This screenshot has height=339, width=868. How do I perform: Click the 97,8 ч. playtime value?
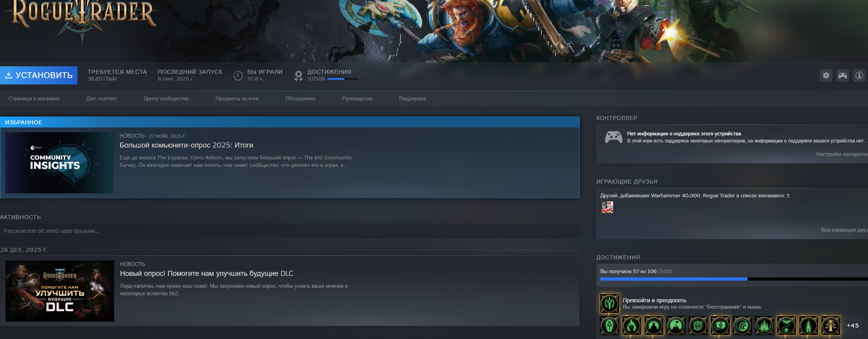coord(256,79)
